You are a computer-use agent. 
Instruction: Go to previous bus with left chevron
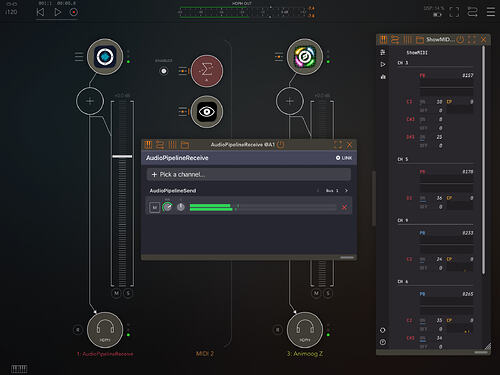click(x=318, y=191)
